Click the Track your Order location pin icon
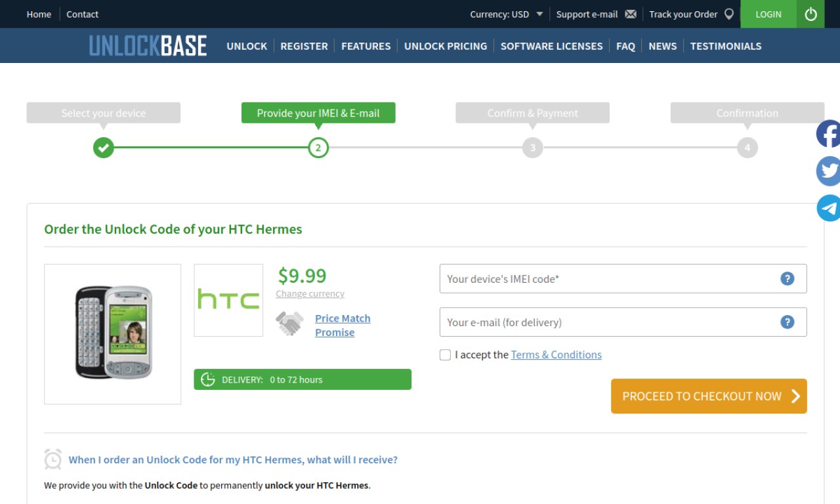The image size is (840, 504). coord(729,14)
